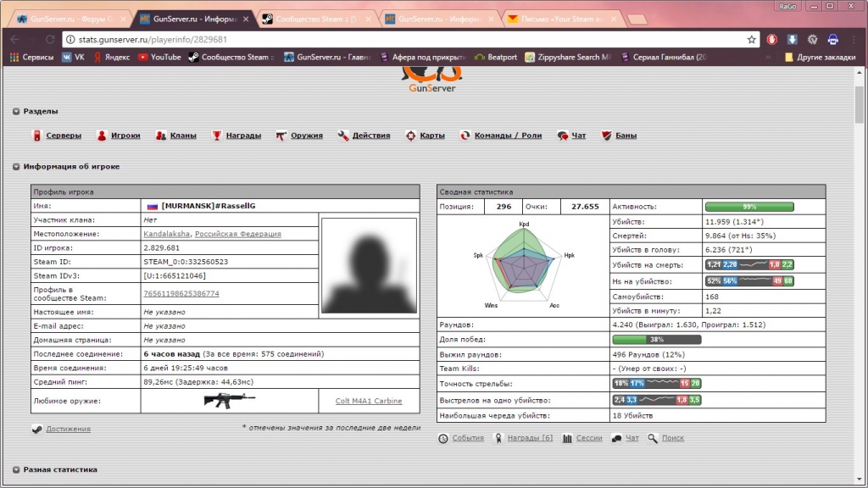Bookmark page with the star icon

(751, 39)
